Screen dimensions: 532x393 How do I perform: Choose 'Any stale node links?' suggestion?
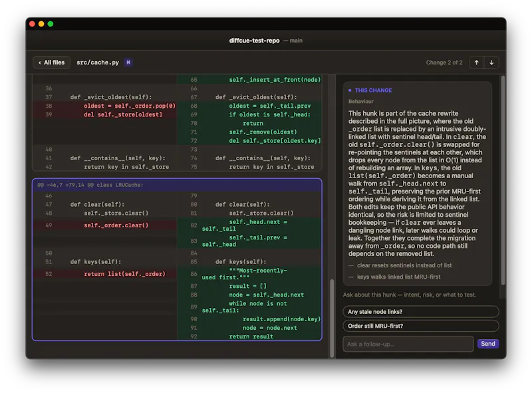421,312
